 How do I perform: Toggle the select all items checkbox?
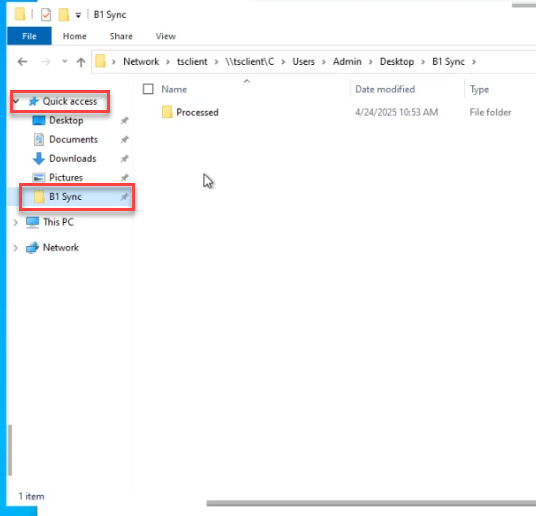[x=148, y=89]
